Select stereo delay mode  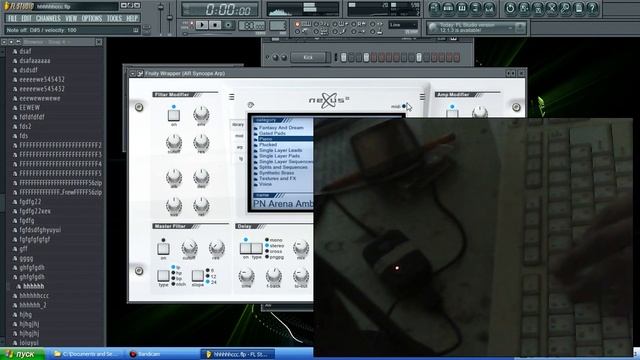[275, 246]
